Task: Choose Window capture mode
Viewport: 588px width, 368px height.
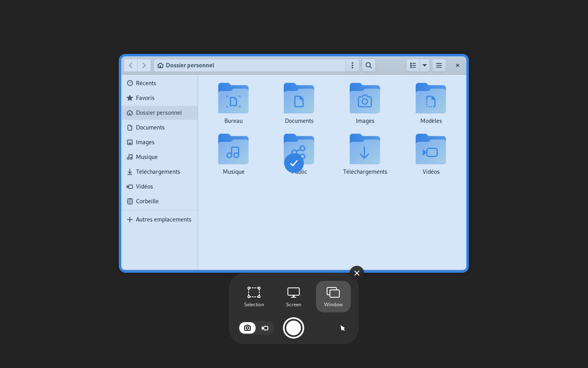Action: [x=333, y=296]
